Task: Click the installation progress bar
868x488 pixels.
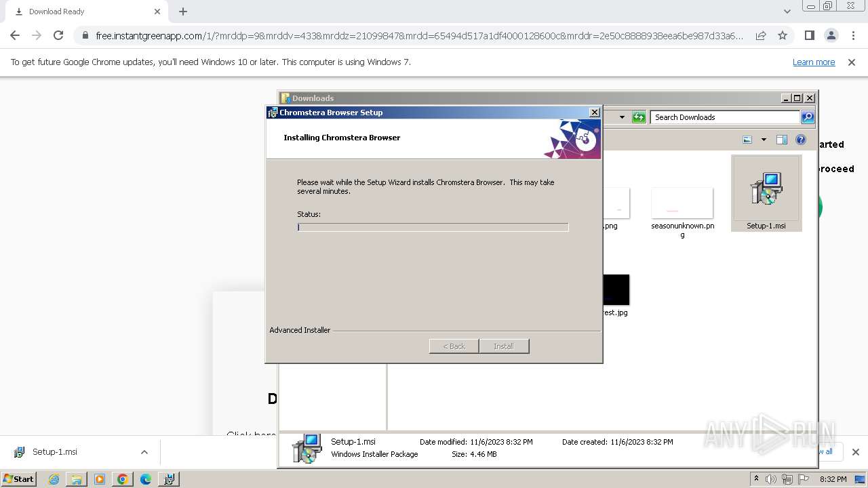Action: click(433, 227)
